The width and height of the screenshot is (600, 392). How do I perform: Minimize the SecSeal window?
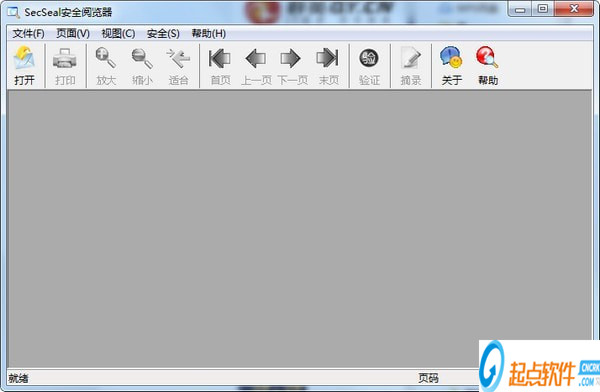(x=520, y=9)
